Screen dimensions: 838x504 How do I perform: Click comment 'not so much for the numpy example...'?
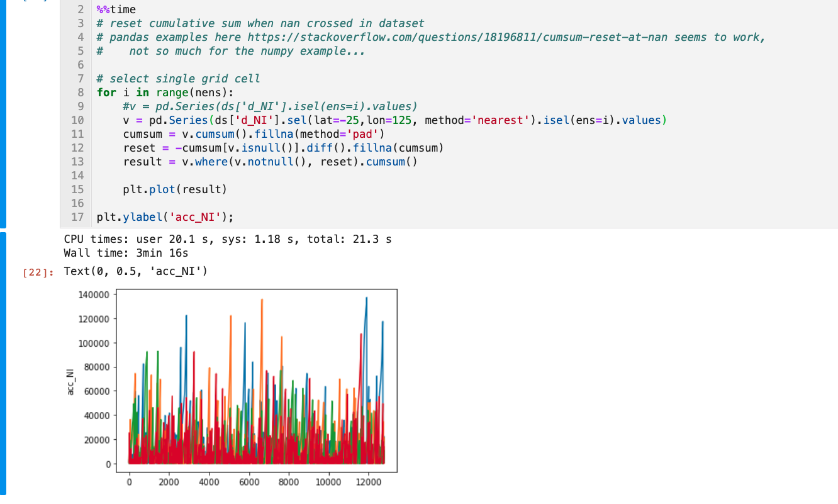[247, 51]
